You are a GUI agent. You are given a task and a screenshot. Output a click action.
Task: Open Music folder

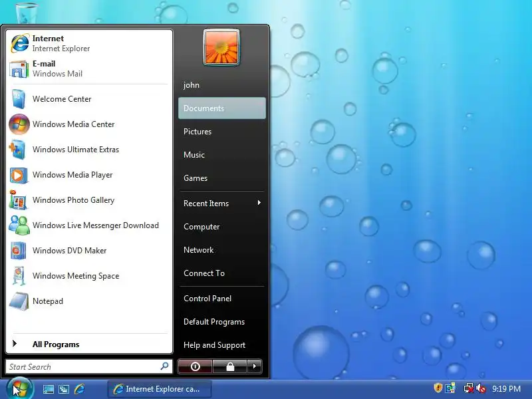coord(222,155)
